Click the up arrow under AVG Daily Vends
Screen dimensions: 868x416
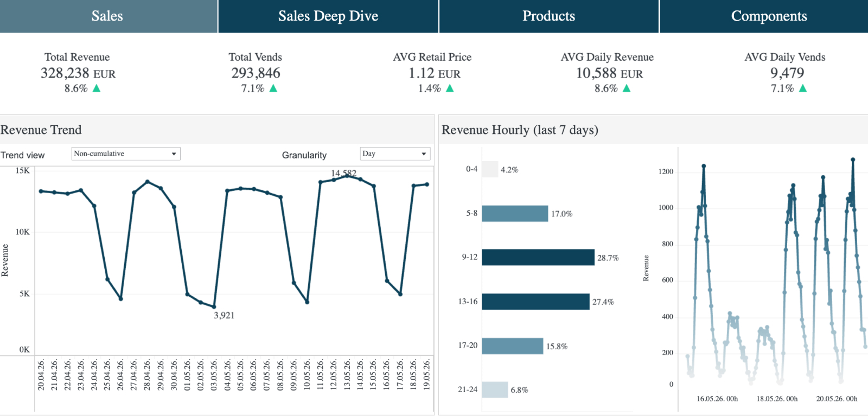(x=803, y=88)
